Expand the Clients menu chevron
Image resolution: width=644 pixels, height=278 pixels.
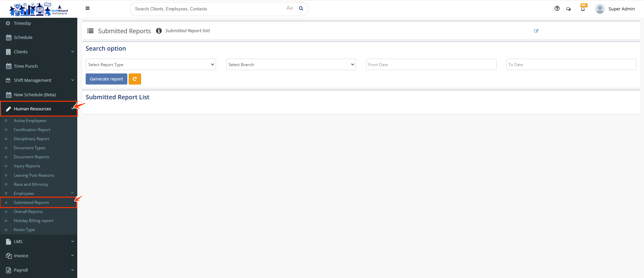(x=73, y=52)
